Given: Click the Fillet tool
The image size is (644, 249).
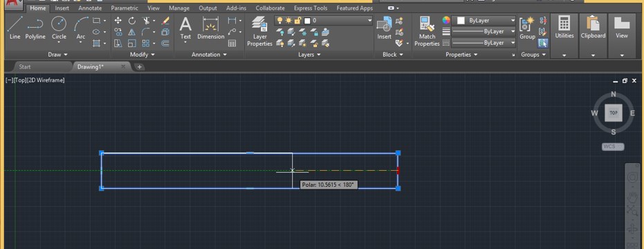Looking at the screenshot, I should [x=146, y=32].
